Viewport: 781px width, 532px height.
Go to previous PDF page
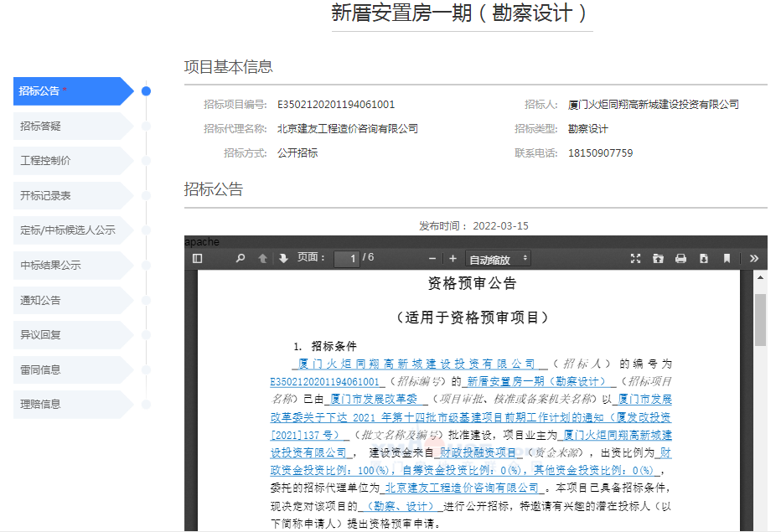262,259
